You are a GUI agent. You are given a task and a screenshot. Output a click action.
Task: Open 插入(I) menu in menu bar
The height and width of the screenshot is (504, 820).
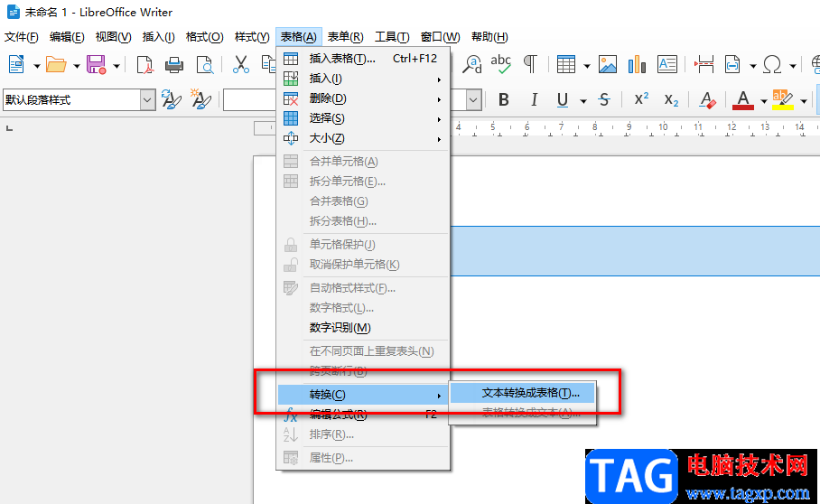[x=158, y=37]
